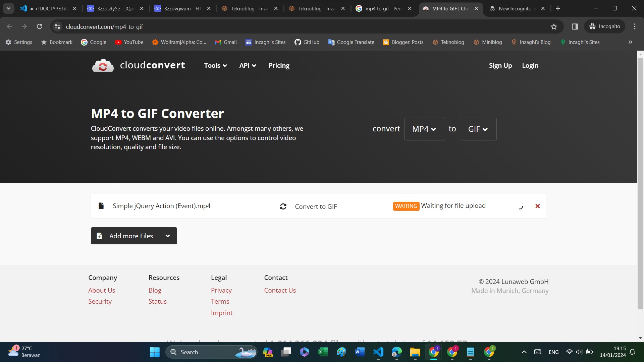Image resolution: width=644 pixels, height=362 pixels.
Task: Click the CloudConvert logo icon
Action: click(103, 66)
